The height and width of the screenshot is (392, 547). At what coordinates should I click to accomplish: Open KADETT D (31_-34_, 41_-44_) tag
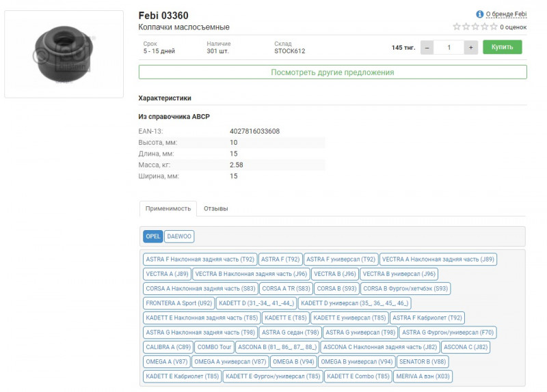[256, 303]
